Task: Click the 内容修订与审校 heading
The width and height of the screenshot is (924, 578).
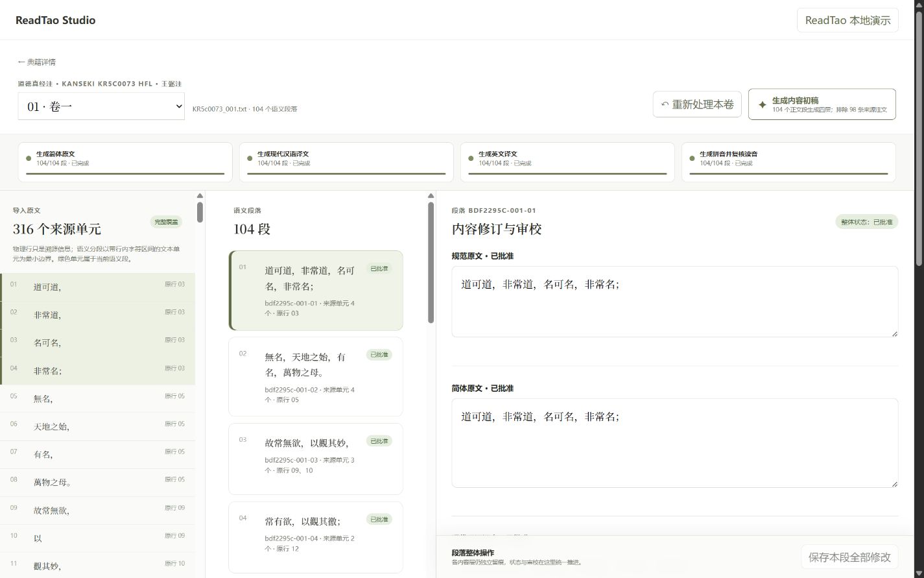Action: (497, 229)
